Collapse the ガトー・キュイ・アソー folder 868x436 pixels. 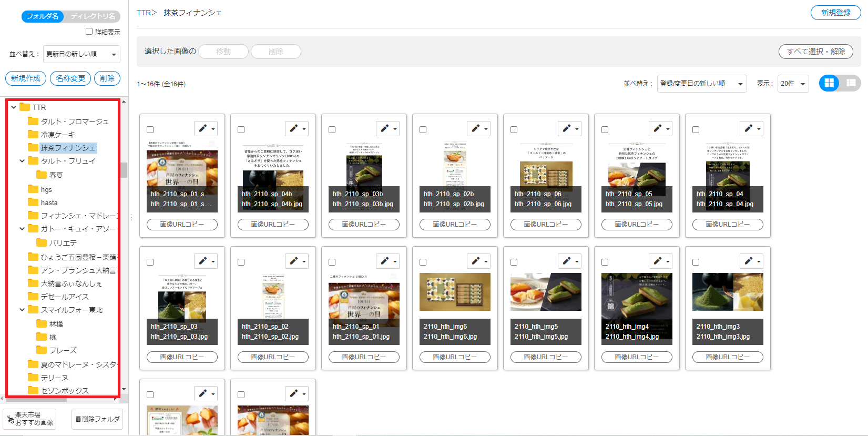pos(22,229)
